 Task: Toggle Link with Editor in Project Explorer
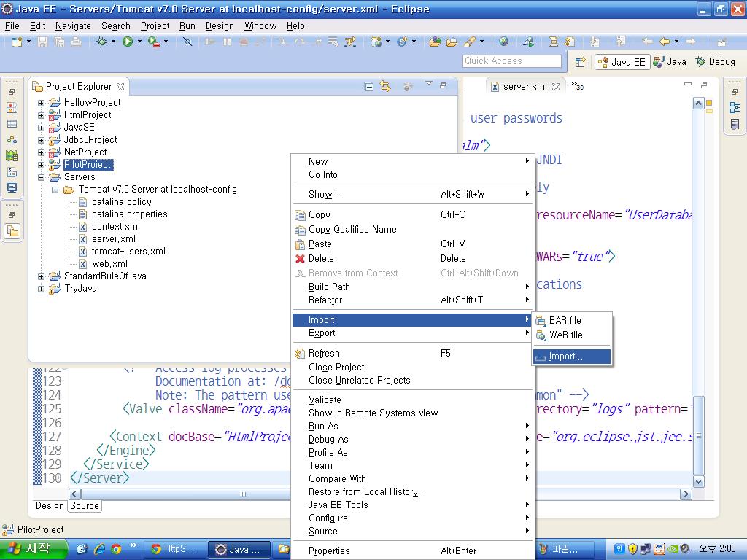click(x=385, y=87)
